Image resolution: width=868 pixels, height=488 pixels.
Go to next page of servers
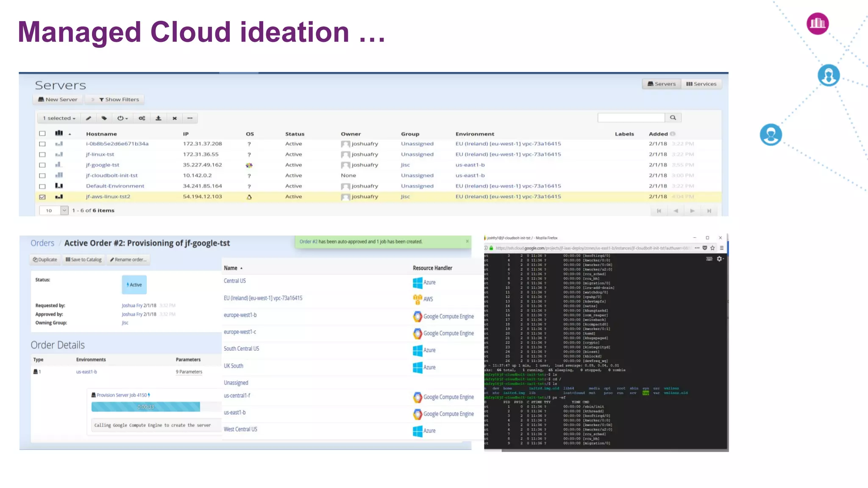[x=692, y=211]
